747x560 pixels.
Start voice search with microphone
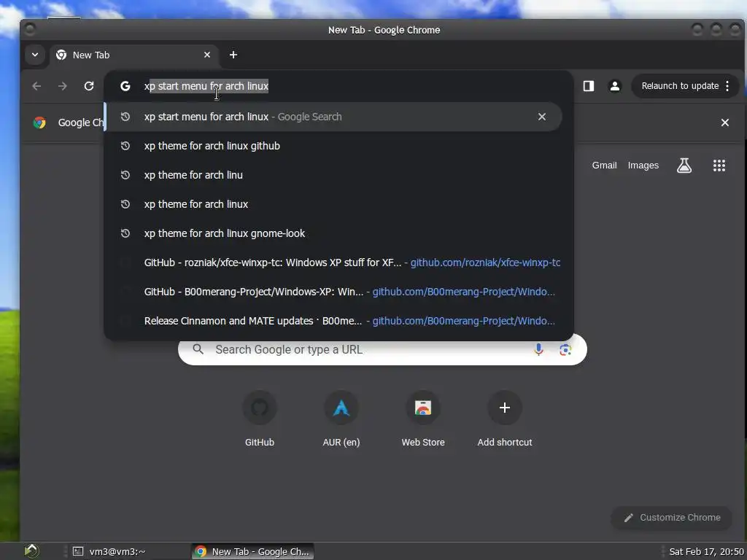coord(538,349)
